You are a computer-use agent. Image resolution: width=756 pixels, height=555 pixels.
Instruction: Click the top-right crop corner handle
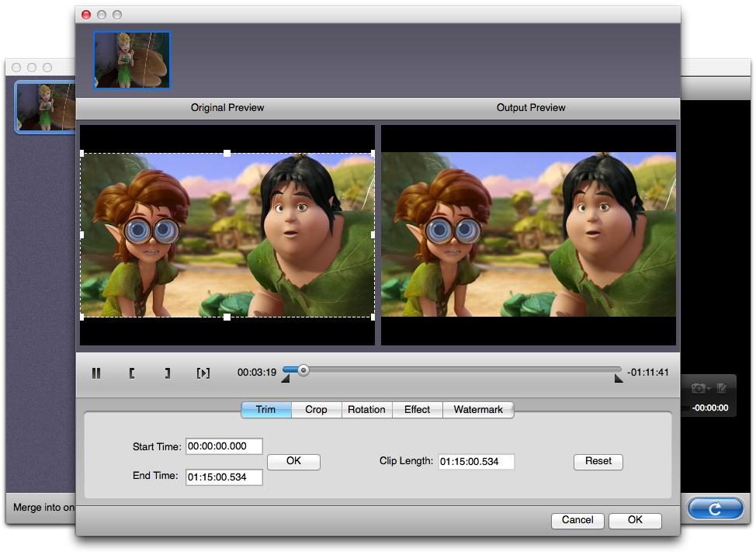(373, 154)
